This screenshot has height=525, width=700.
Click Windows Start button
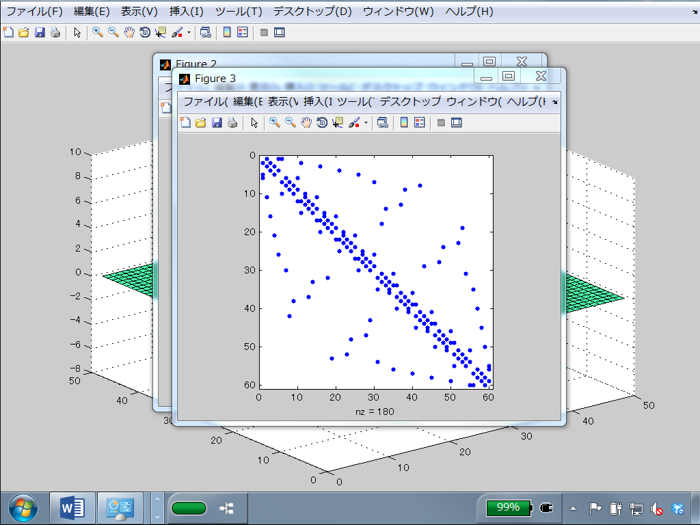pos(24,507)
